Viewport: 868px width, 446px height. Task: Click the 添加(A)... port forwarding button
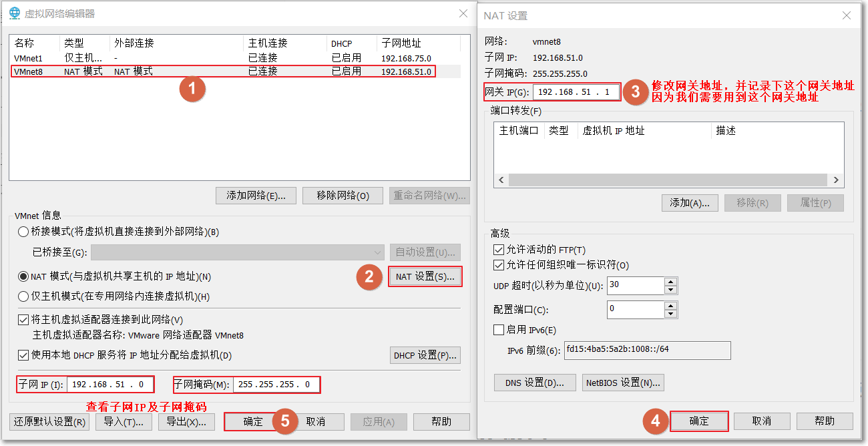tap(690, 203)
